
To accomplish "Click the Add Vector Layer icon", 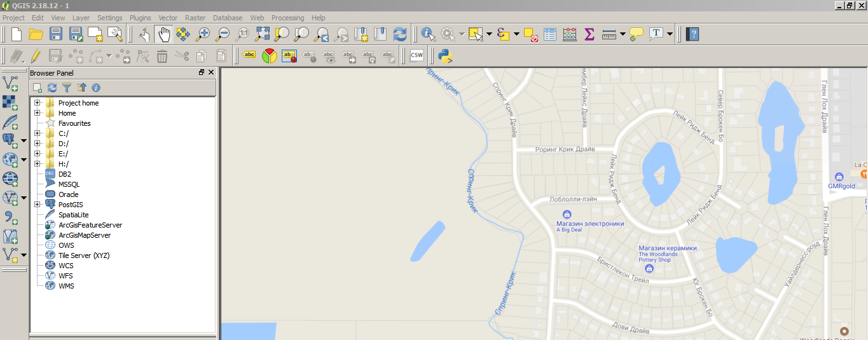I will (10, 83).
